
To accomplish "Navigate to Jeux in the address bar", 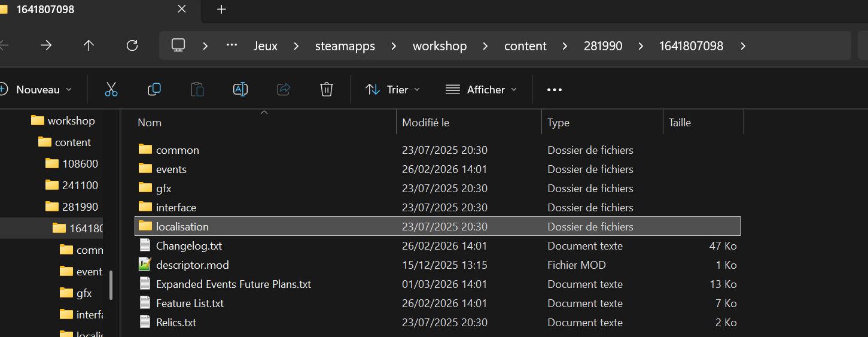I will pos(266,46).
